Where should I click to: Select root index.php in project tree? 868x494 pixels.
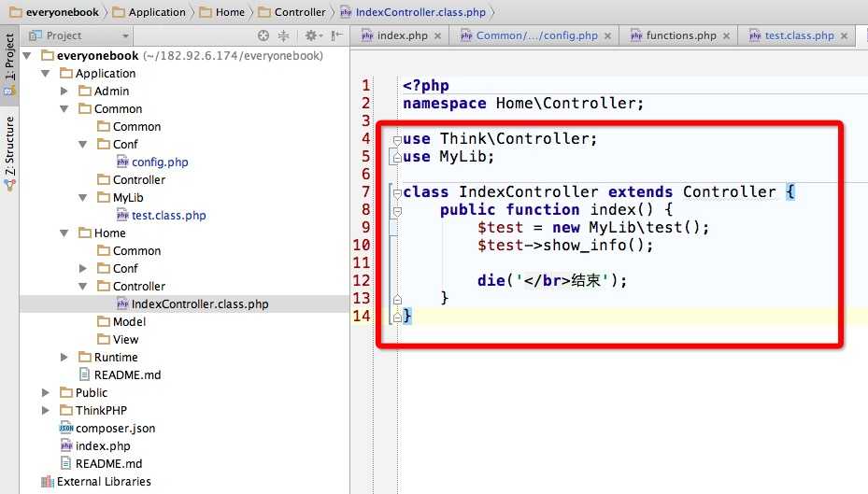pos(103,445)
